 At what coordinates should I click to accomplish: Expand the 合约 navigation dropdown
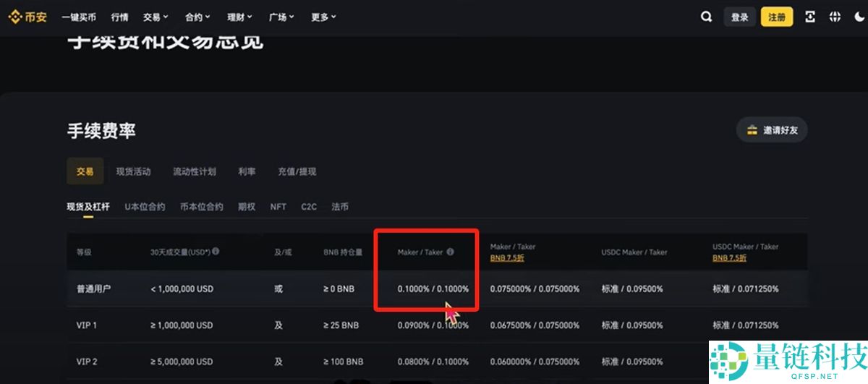197,17
